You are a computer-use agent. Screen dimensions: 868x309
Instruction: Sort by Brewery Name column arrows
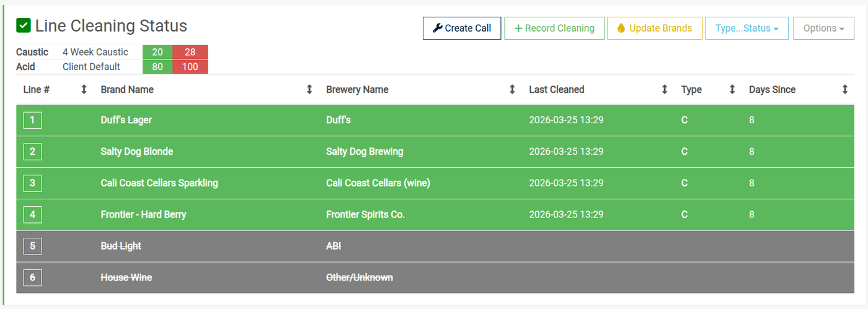point(512,90)
